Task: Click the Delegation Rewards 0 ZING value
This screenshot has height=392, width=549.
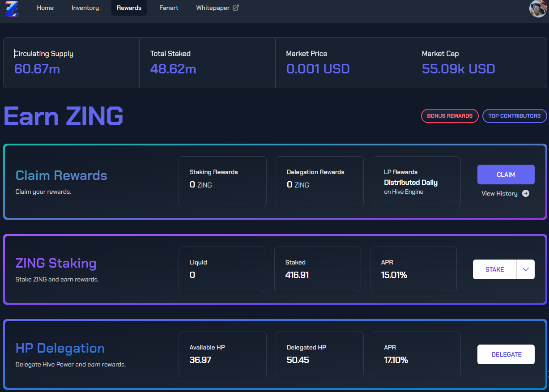Action: click(298, 184)
